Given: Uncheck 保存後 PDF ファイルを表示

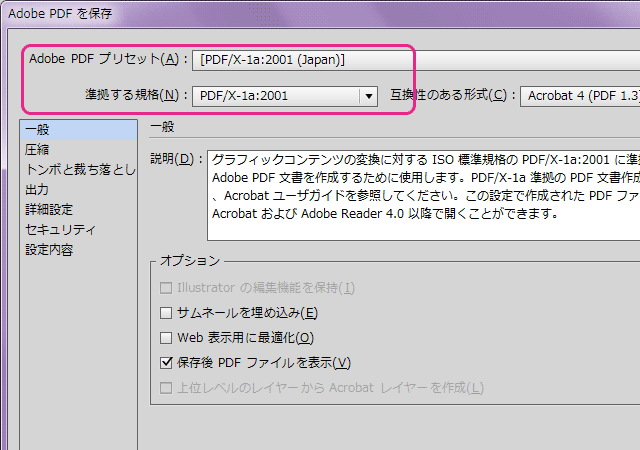Looking at the screenshot, I should pos(166,363).
